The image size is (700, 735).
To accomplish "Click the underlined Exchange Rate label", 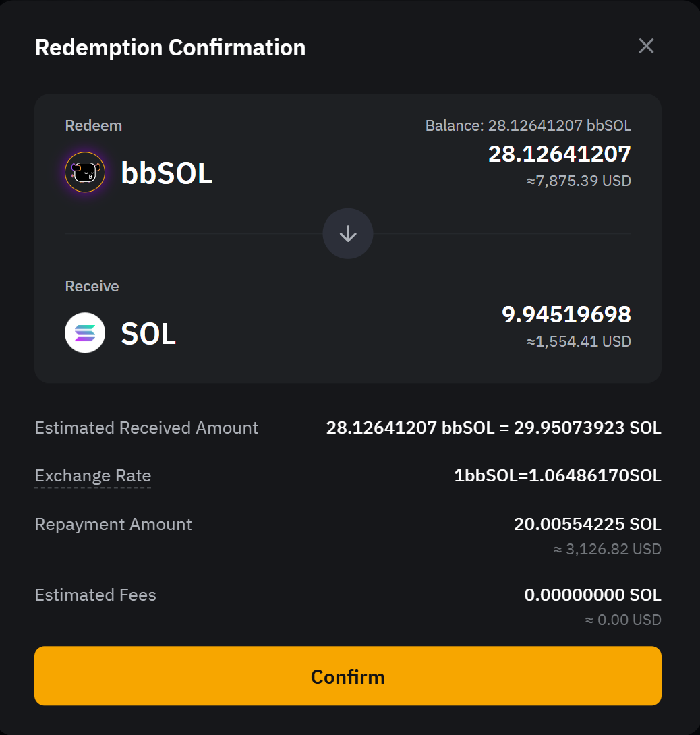I will tap(93, 475).
